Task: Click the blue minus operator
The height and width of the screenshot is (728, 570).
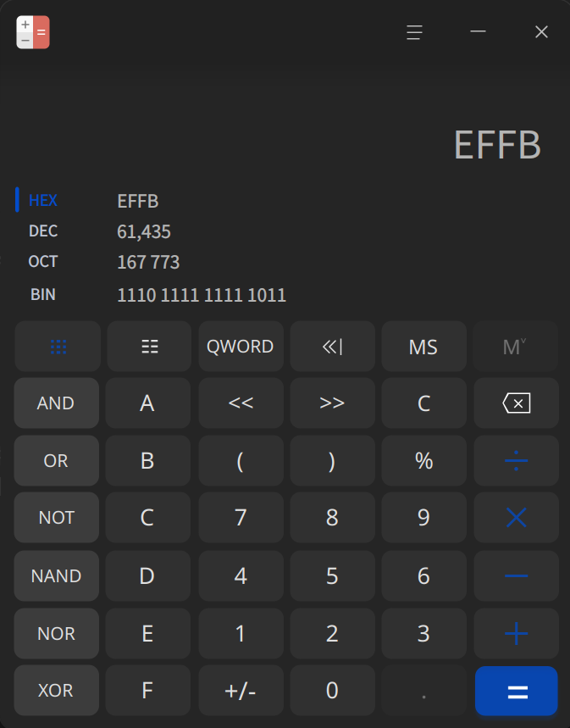Action: 516,575
